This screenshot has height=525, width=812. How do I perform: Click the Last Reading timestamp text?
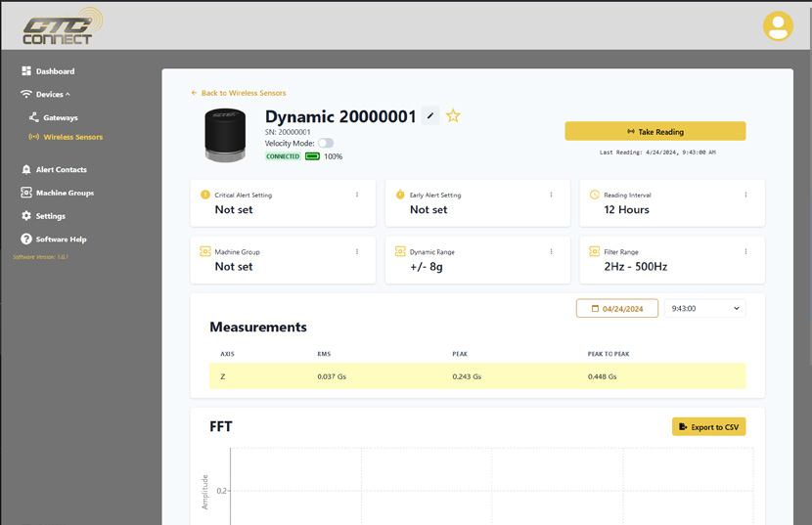pos(657,153)
